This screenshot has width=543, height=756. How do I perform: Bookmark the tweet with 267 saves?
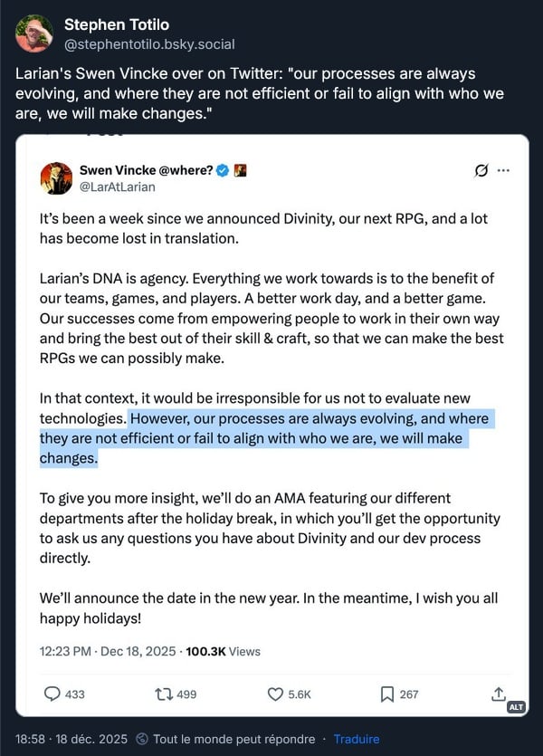click(x=387, y=694)
